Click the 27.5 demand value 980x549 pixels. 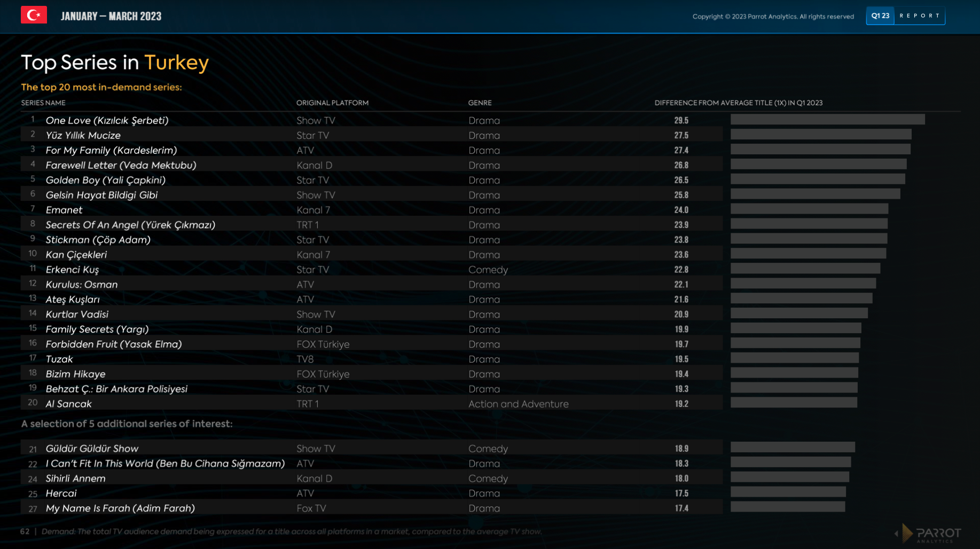pyautogui.click(x=681, y=136)
